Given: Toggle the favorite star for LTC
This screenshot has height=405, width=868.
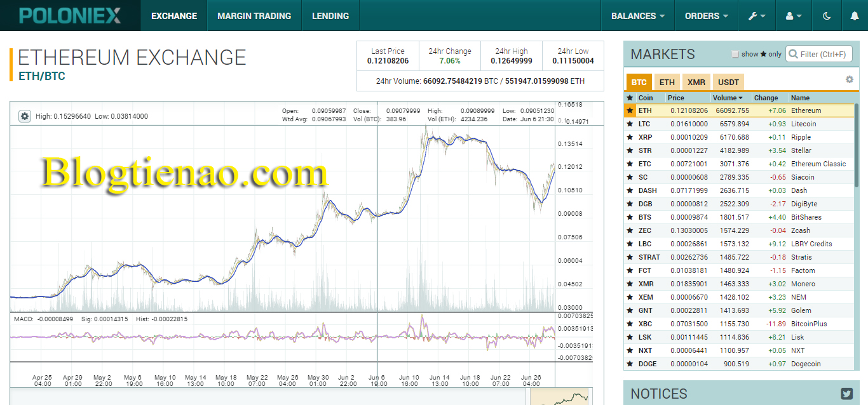Looking at the screenshot, I should tap(630, 124).
